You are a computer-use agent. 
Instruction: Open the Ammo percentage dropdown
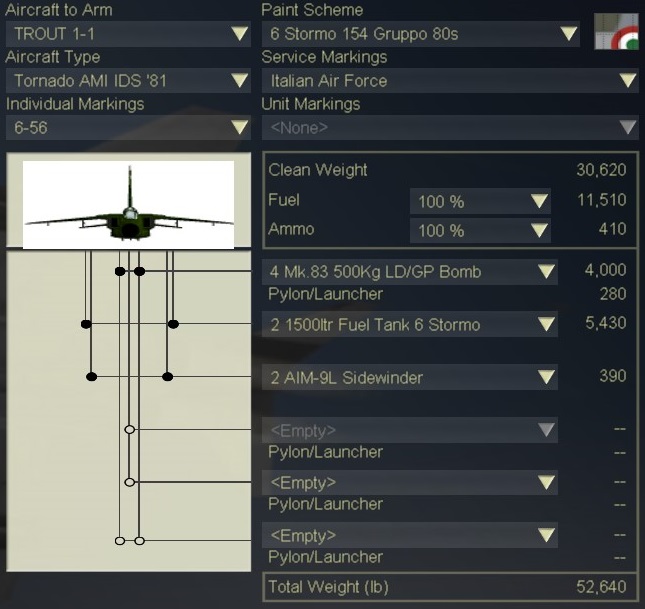point(480,230)
